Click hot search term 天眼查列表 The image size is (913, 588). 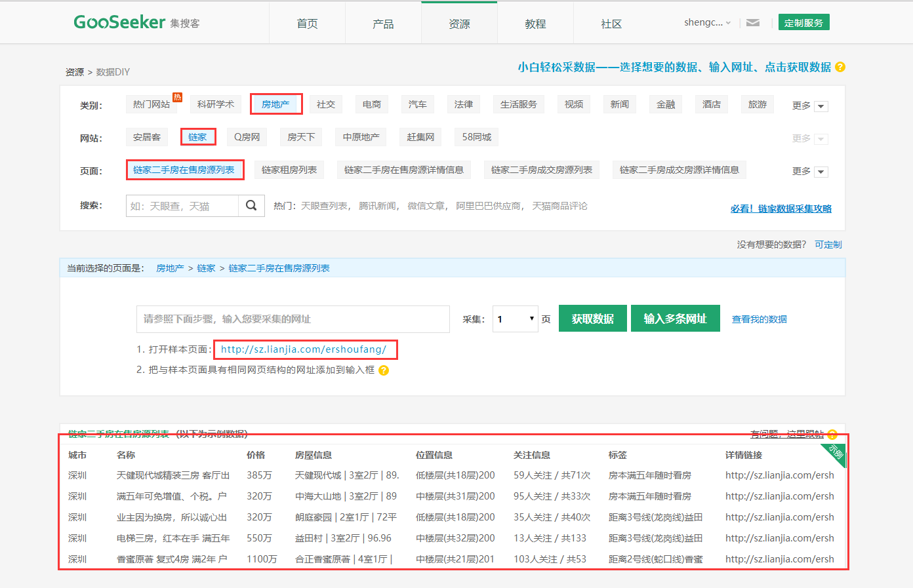(324, 206)
